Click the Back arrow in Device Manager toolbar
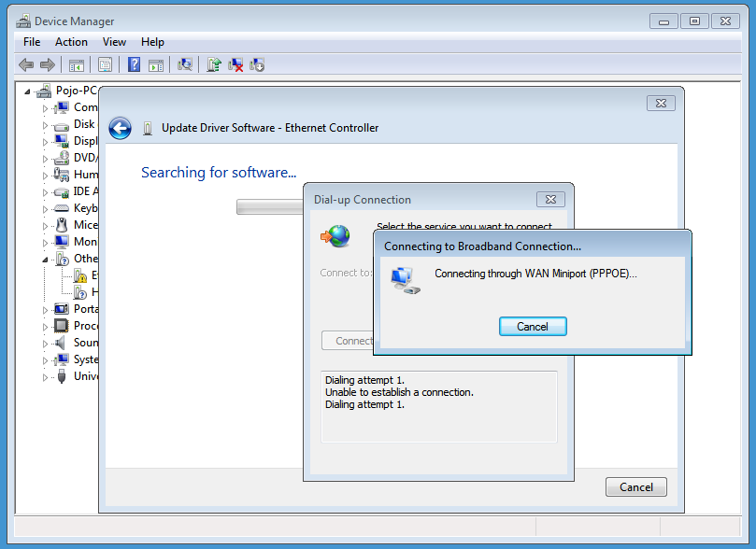This screenshot has height=549, width=756. click(26, 64)
